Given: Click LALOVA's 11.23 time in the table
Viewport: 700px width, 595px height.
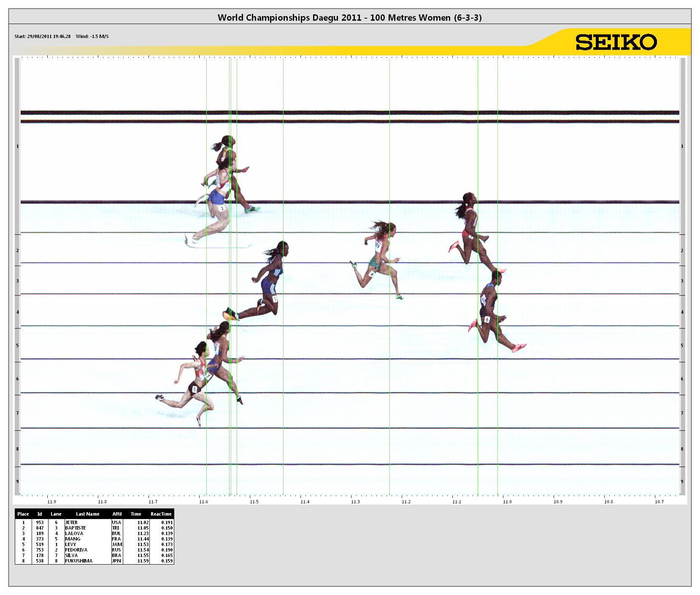Looking at the screenshot, I should 143,533.
